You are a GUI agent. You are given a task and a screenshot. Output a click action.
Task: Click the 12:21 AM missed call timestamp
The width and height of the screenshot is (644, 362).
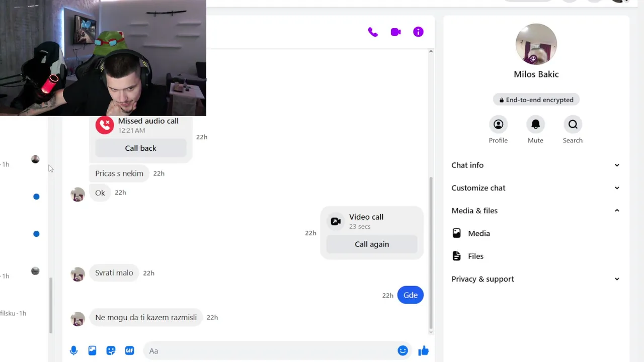[131, 131]
